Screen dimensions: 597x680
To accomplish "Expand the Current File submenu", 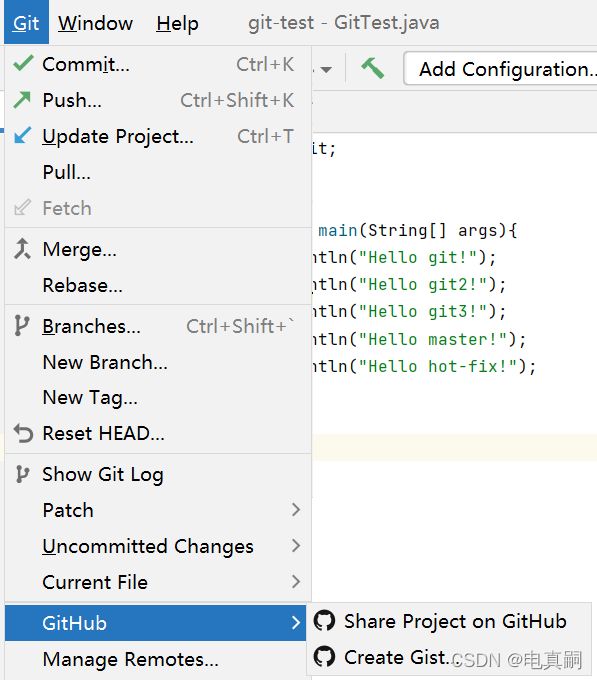I will pos(296,582).
